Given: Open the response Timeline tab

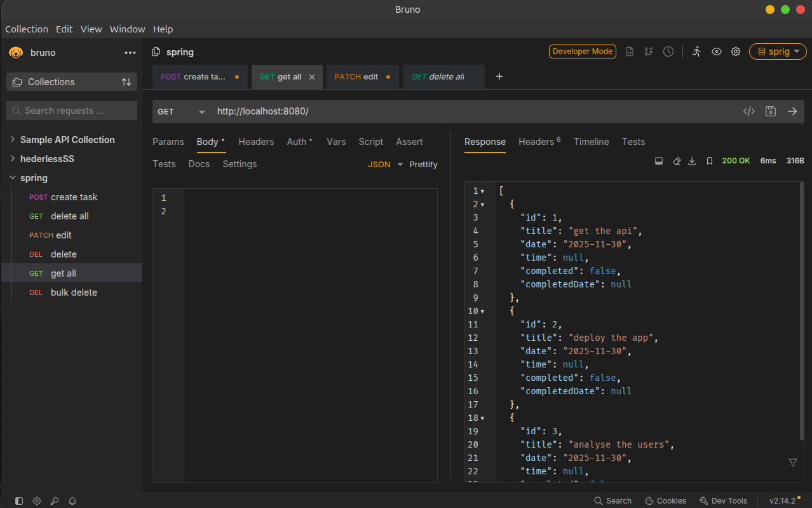Looking at the screenshot, I should 592,142.
